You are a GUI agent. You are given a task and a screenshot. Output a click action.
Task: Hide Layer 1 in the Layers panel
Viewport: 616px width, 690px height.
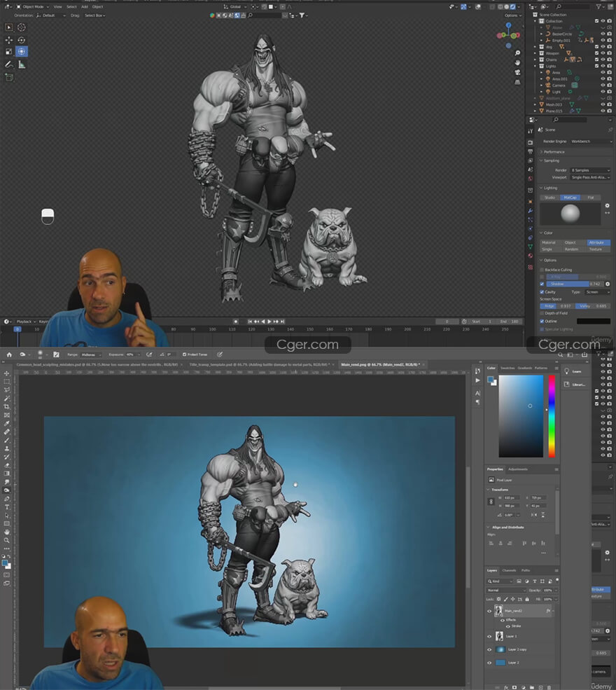(489, 636)
